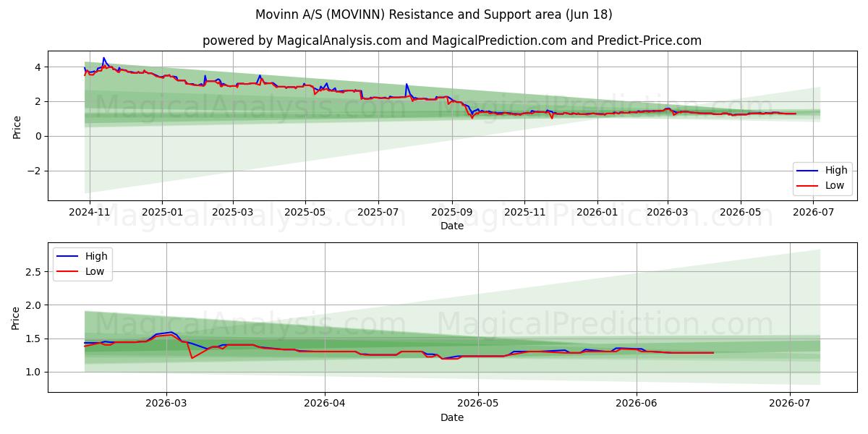
Task: Click the 2026-07 tick label on top chart
Action: tap(813, 213)
